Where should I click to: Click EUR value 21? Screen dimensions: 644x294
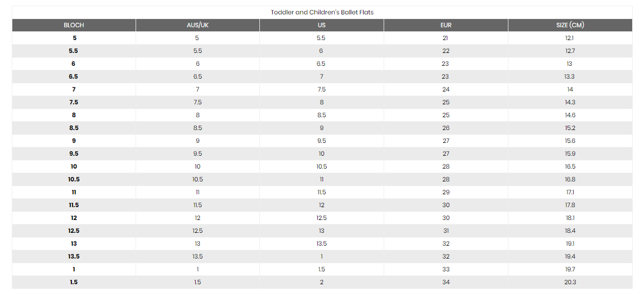pyautogui.click(x=445, y=38)
